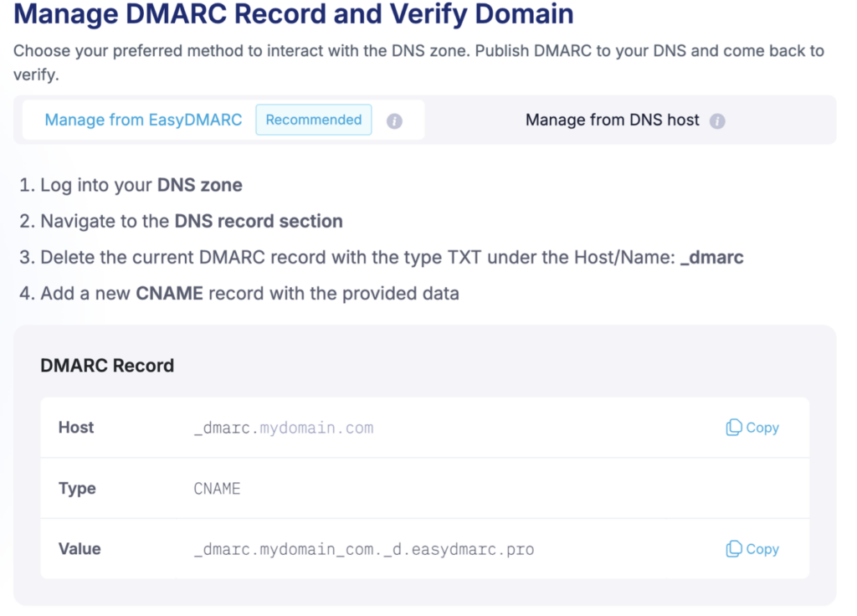Click the Value field showing _dmarc.mydomain_com._d.easydmarc.pro
This screenshot has width=857, height=616.
pyautogui.click(x=365, y=549)
